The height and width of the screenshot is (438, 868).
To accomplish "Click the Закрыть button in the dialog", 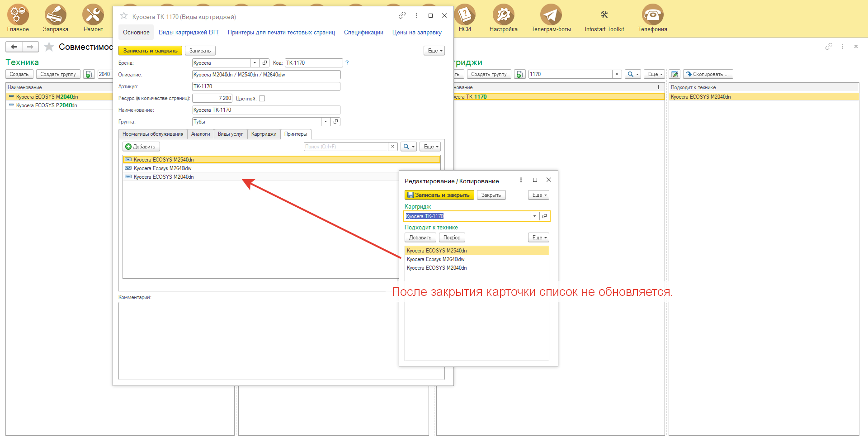I will 491,195.
